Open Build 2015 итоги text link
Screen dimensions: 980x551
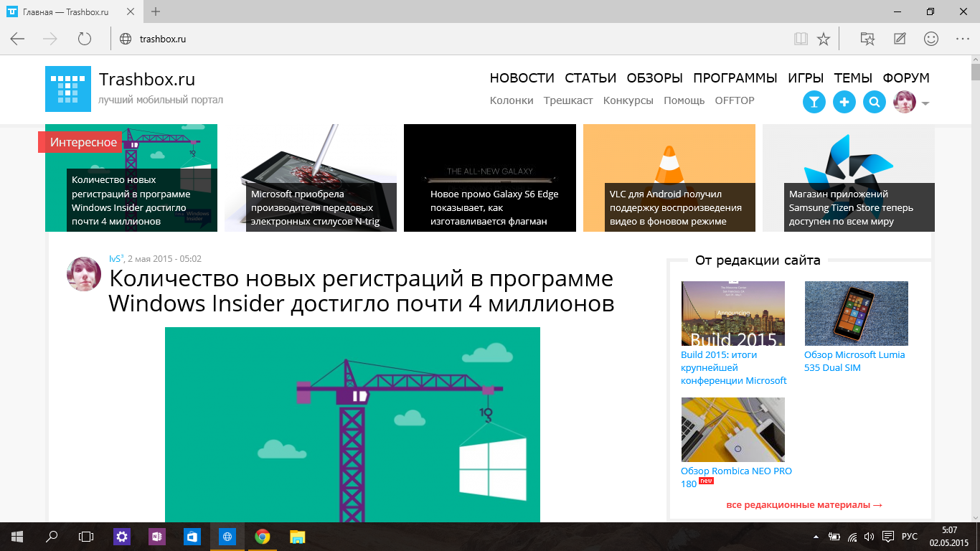734,367
